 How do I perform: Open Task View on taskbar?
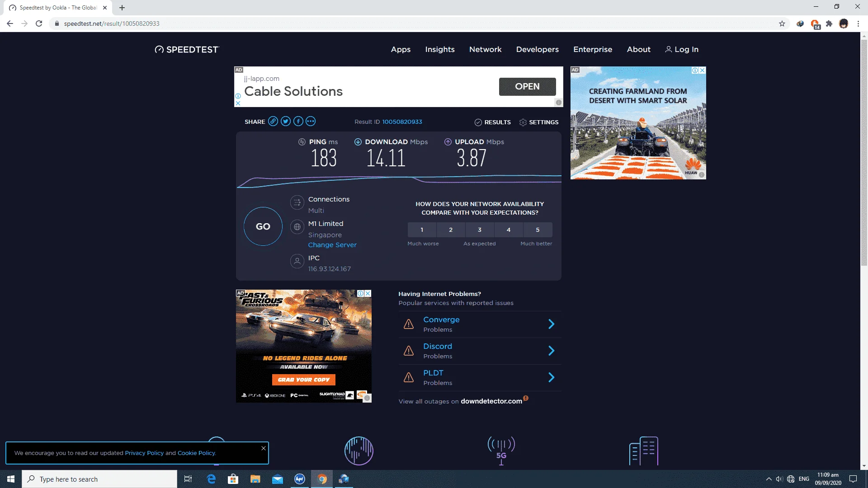coord(188,479)
